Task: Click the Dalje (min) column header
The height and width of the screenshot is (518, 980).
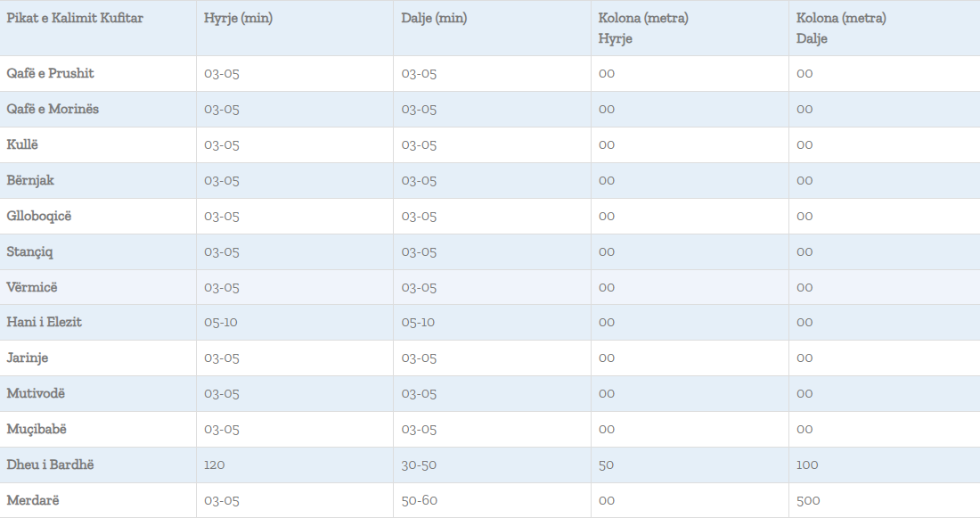Action: [434, 19]
